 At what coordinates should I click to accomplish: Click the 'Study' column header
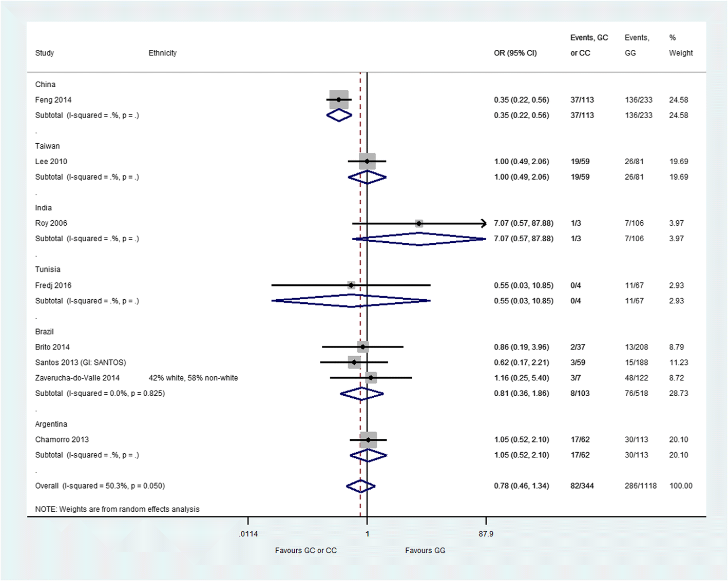point(45,53)
